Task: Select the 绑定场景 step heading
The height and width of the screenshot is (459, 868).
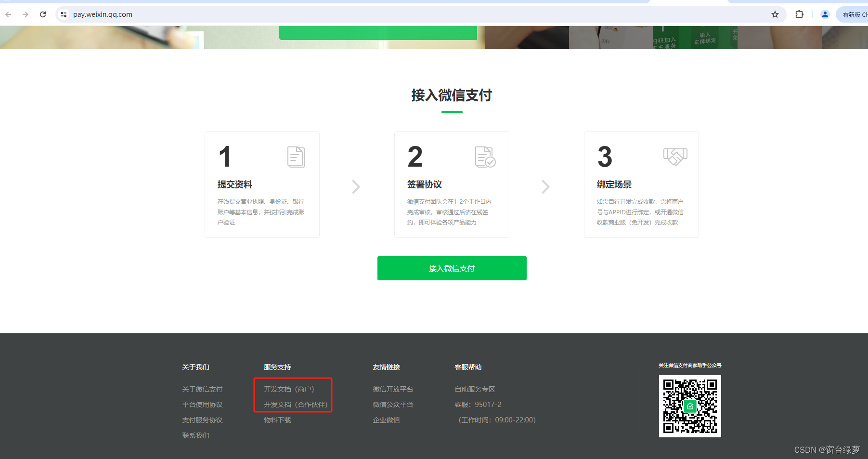Action: pyautogui.click(x=614, y=184)
